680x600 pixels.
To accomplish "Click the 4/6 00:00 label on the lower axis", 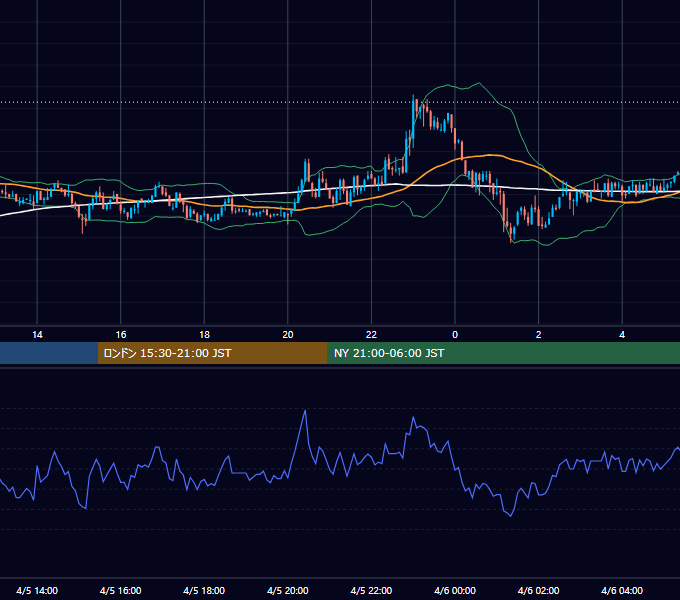I will click(455, 590).
